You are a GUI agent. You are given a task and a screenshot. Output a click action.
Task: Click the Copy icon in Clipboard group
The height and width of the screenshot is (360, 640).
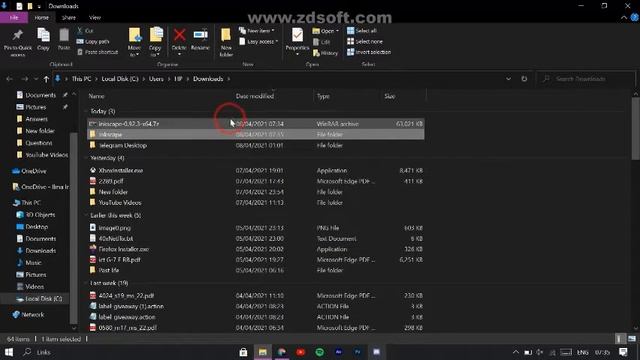point(43,40)
